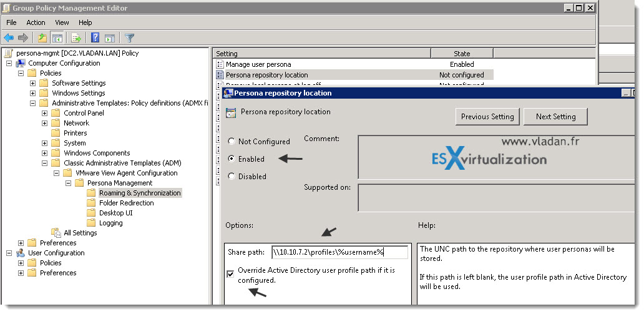Expand the Windows Components node
The image size is (644, 314).
pos(45,153)
